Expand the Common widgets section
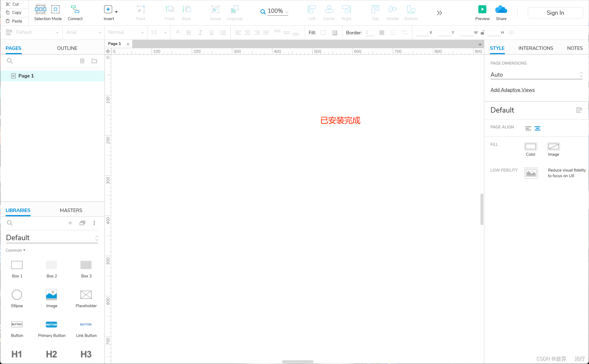 [15, 250]
